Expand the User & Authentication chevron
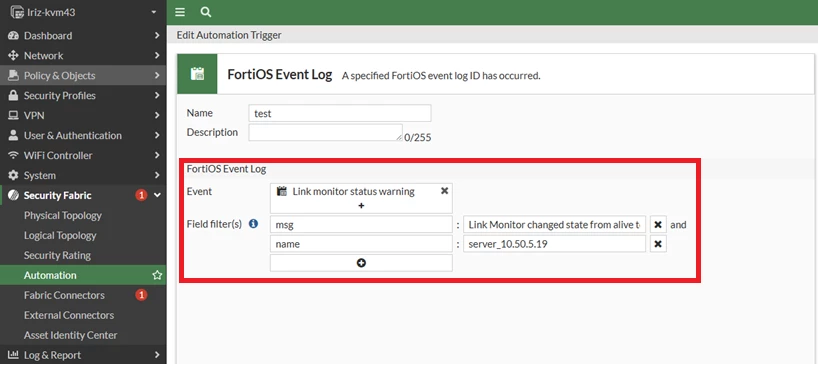818x368 pixels. (x=157, y=135)
